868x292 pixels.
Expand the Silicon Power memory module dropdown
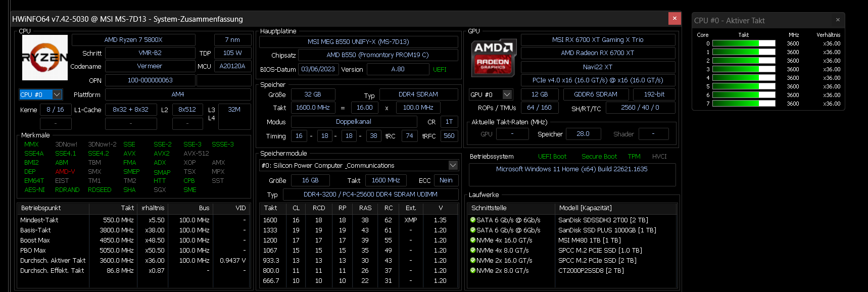coord(453,165)
